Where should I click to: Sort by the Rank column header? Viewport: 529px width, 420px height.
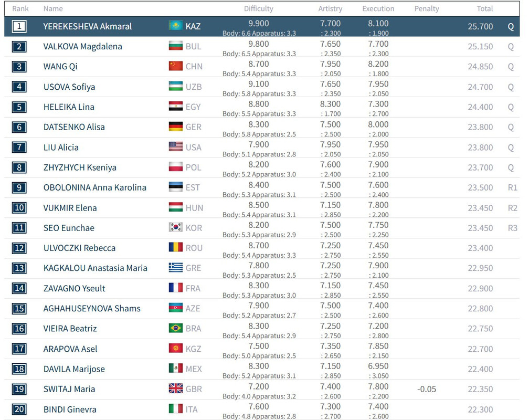click(20, 9)
